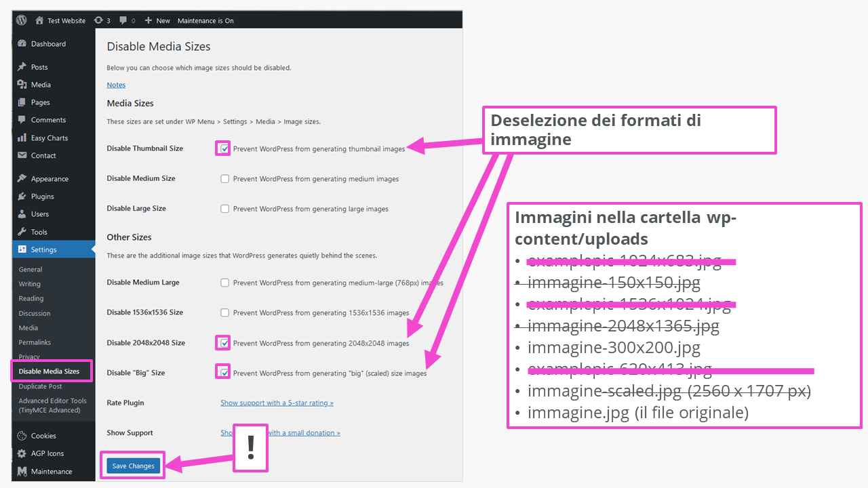
Task: Click the plus New icon in admin bar
Action: pos(149,20)
